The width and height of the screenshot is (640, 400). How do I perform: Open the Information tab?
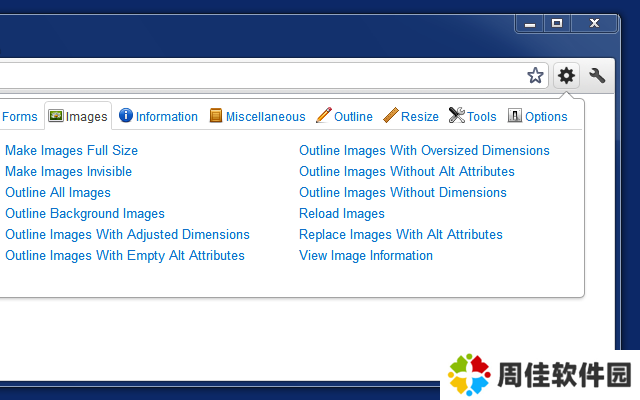coord(158,117)
